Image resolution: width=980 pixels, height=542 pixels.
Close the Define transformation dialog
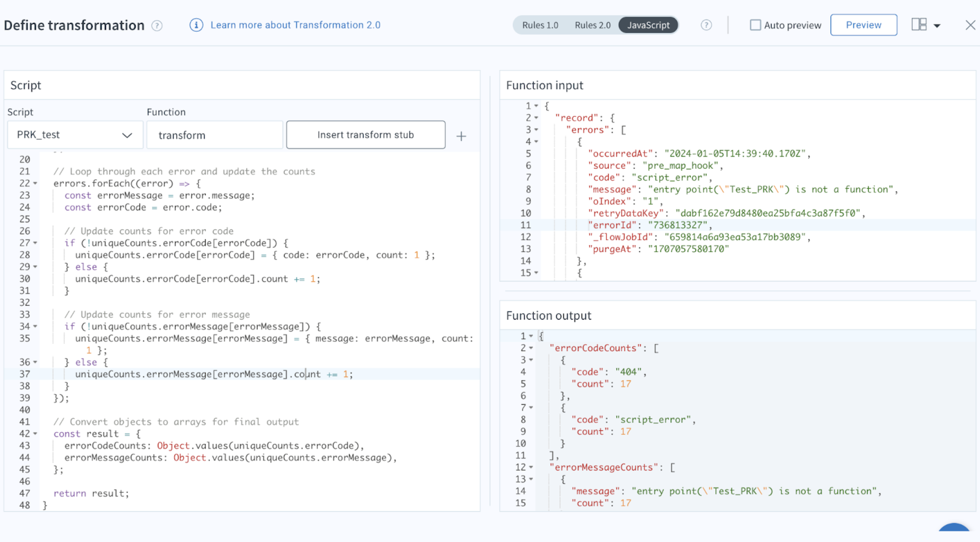(971, 25)
